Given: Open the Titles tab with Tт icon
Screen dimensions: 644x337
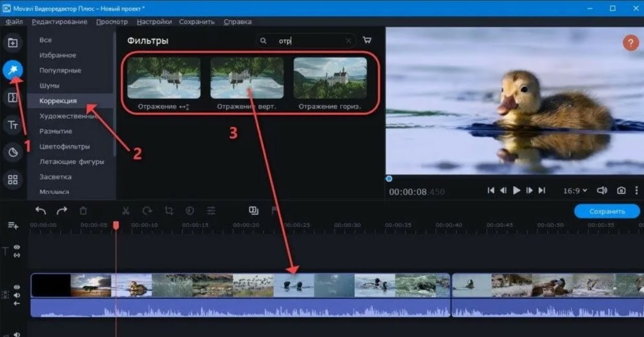Looking at the screenshot, I should 13,125.
